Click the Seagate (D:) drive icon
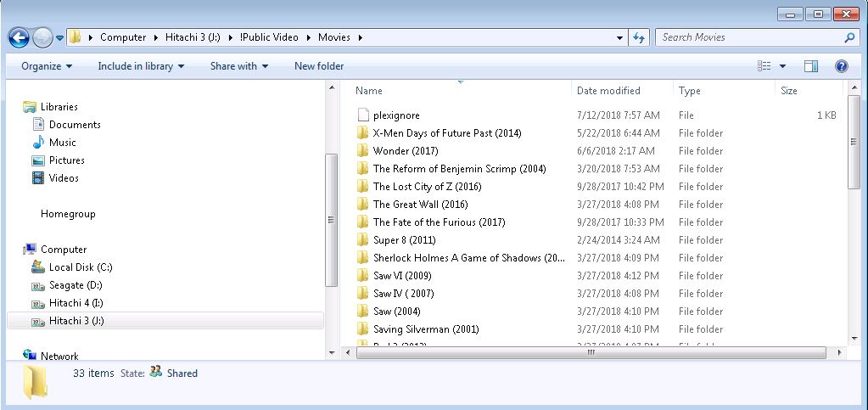The image size is (868, 410). pos(38,286)
